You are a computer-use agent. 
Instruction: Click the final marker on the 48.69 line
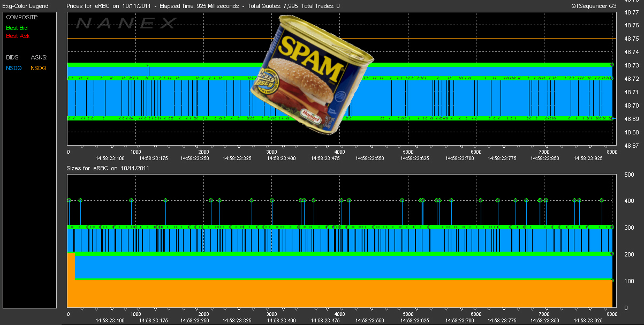pyautogui.click(x=612, y=118)
